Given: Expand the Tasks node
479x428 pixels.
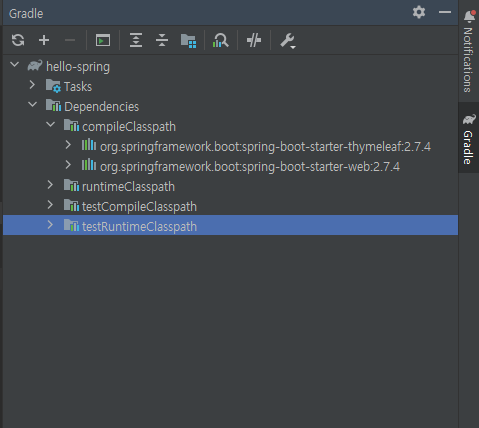Looking at the screenshot, I should click(32, 85).
